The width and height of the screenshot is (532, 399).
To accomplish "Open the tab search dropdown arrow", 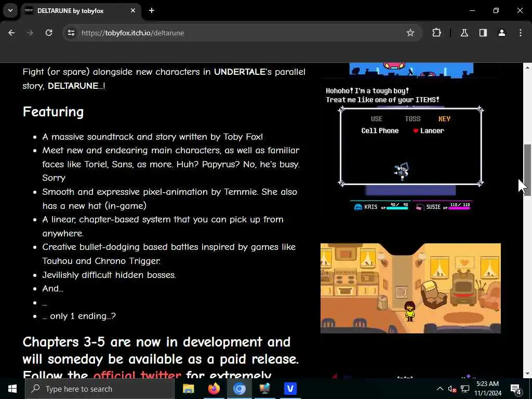I will coord(10,10).
